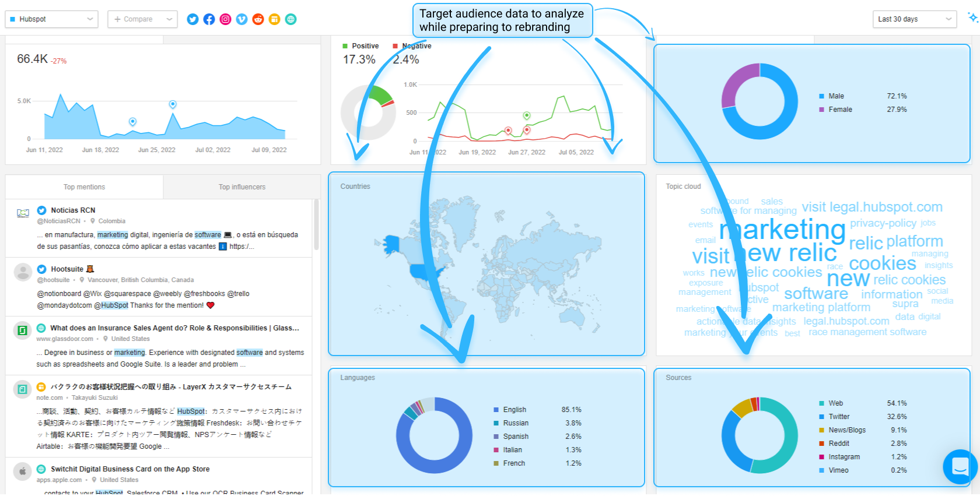Image resolution: width=980 pixels, height=496 pixels.
Task: Open Noticias RCN mention title
Action: [x=73, y=210]
